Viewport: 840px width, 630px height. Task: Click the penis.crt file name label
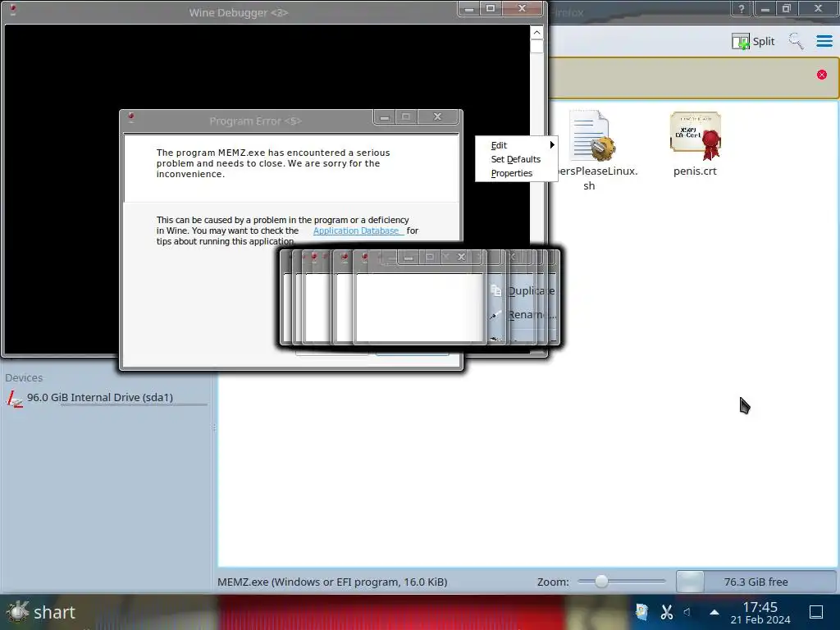click(x=695, y=171)
